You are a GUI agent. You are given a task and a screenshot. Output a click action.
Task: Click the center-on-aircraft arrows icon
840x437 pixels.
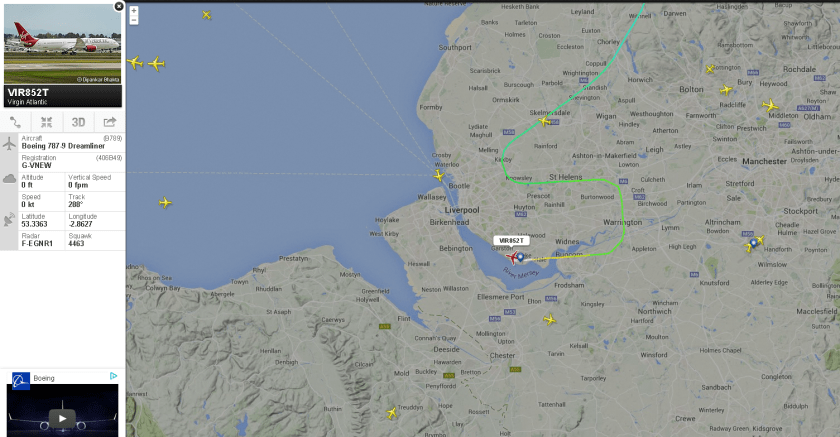47,122
